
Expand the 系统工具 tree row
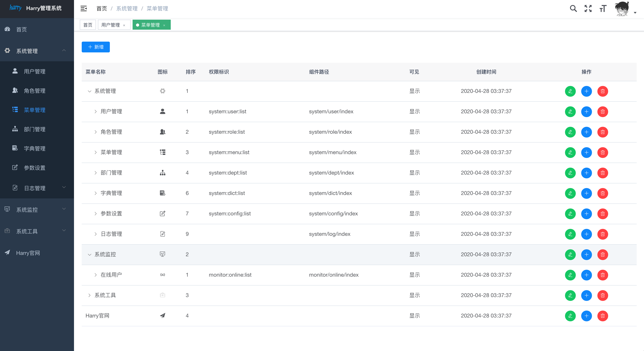(x=89, y=295)
